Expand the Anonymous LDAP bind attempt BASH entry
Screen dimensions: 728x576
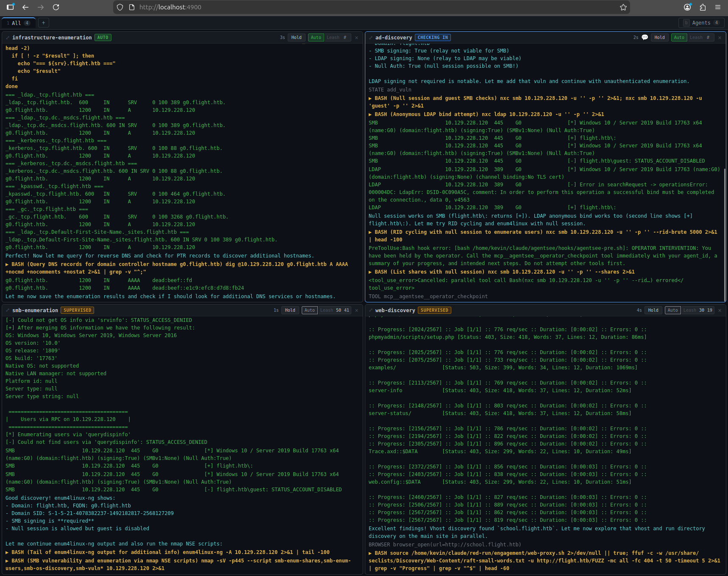click(486, 114)
